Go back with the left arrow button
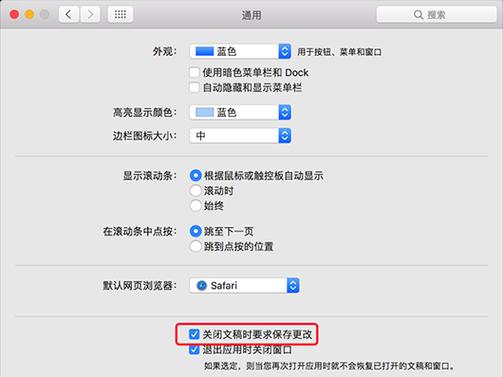The image size is (503, 377). [69, 15]
